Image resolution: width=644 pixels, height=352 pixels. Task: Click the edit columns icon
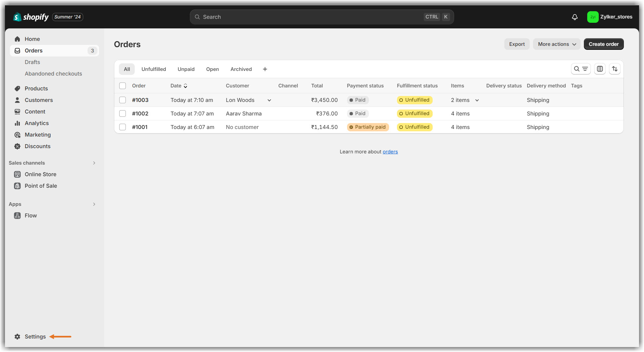[600, 69]
